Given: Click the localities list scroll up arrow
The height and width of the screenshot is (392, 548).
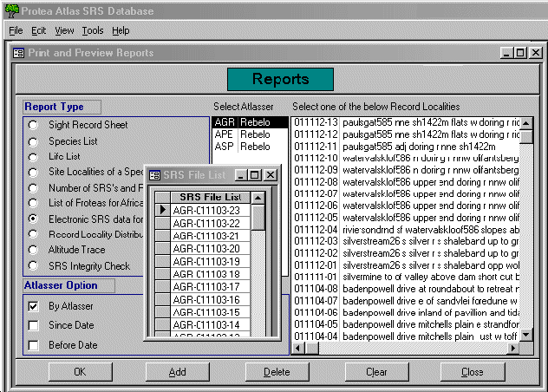Looking at the screenshot, I should 526,123.
